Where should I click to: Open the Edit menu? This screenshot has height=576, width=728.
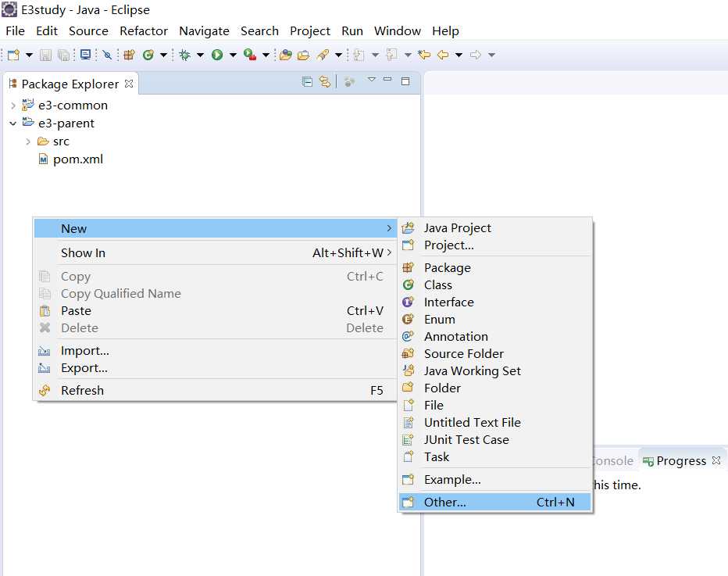(47, 31)
